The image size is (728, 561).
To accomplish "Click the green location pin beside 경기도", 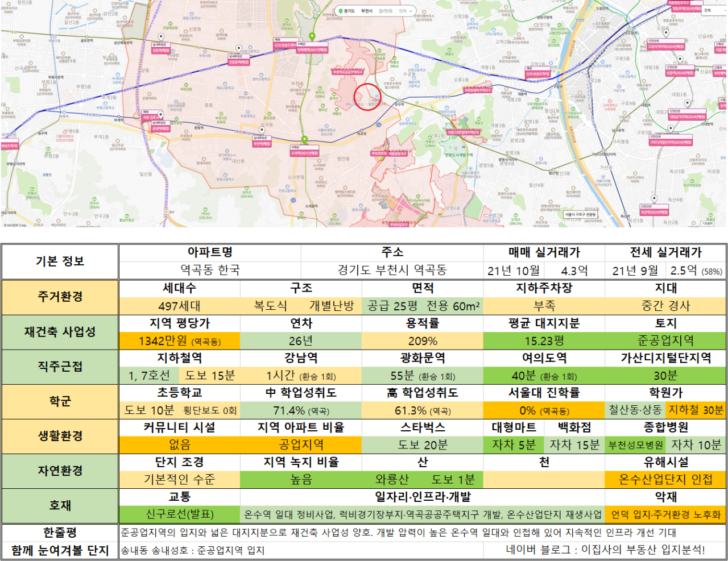I will coord(341,11).
